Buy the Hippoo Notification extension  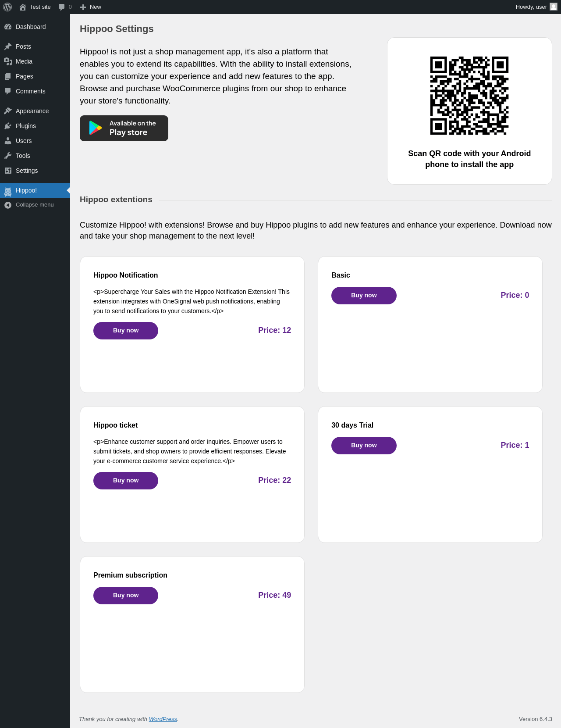pos(126,331)
